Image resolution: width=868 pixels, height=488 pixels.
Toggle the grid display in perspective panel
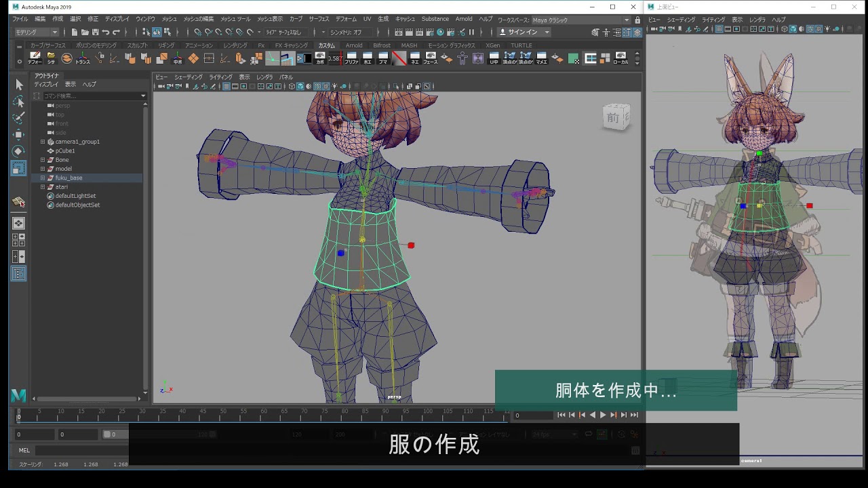click(x=226, y=86)
